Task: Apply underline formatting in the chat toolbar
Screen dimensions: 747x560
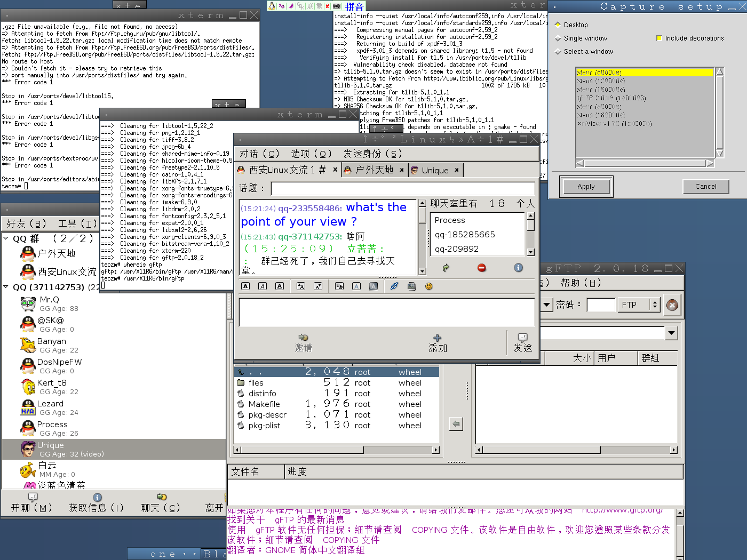Action: pyautogui.click(x=280, y=286)
